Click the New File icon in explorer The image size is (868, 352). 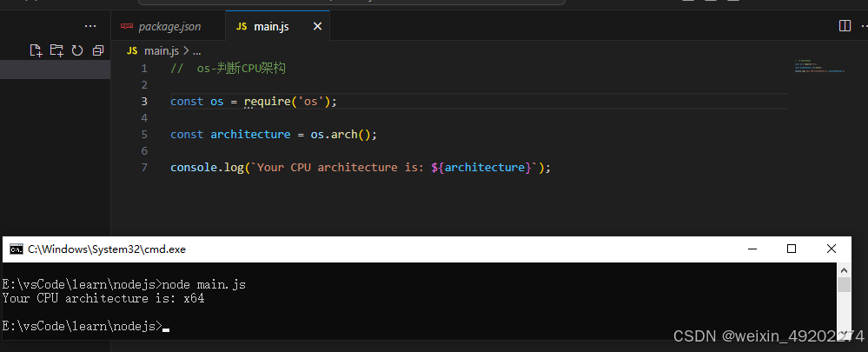click(x=36, y=50)
